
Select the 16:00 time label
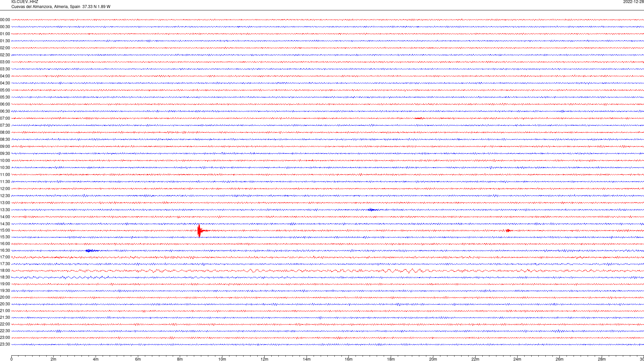[x=5, y=244]
